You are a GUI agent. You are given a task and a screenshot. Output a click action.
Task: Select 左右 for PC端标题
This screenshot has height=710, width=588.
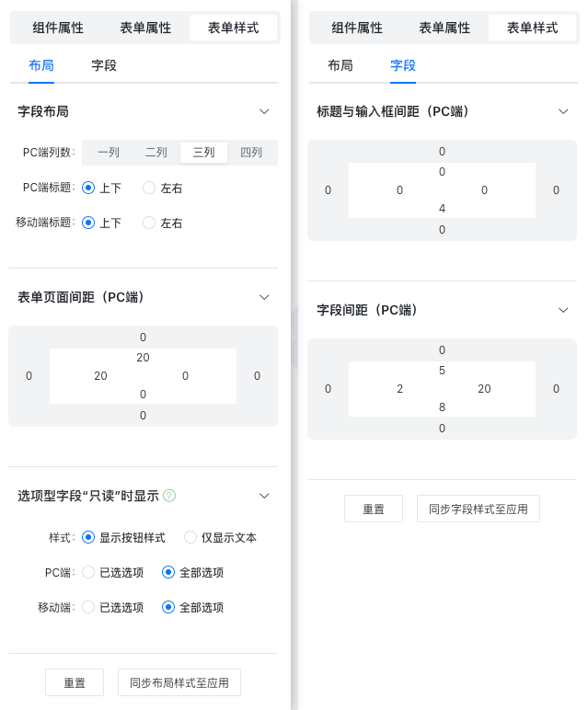[149, 188]
